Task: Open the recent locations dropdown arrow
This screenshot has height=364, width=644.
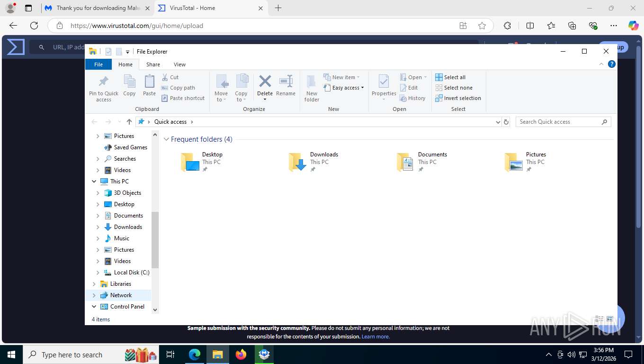Action: tap(119, 122)
